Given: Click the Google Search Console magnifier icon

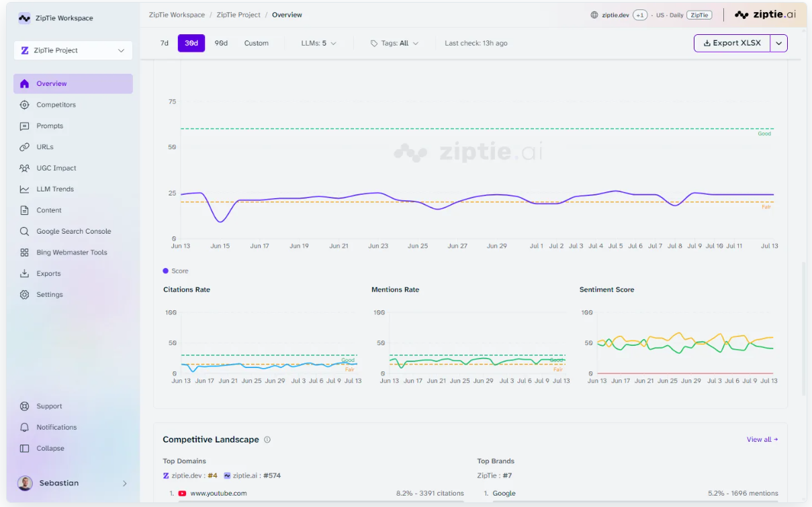Looking at the screenshot, I should click(25, 232).
